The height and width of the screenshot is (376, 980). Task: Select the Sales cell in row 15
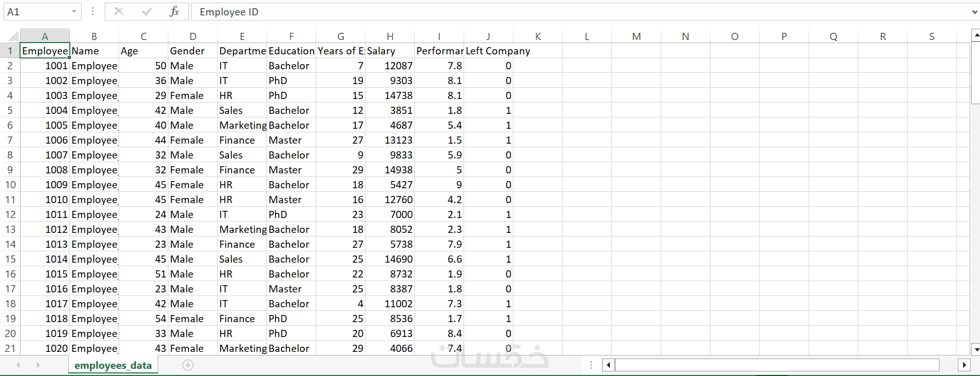coord(242,259)
